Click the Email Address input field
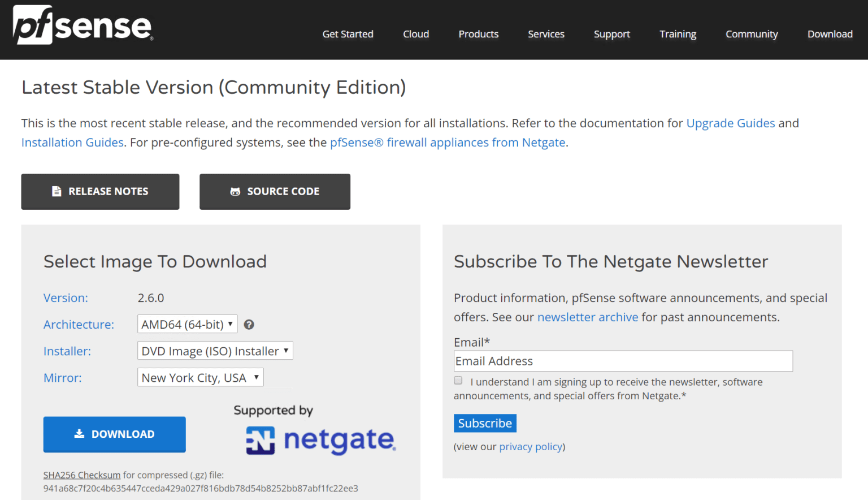 click(x=623, y=361)
